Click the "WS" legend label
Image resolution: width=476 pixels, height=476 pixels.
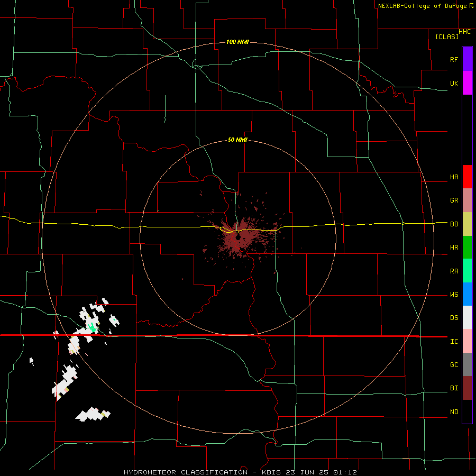point(454,295)
